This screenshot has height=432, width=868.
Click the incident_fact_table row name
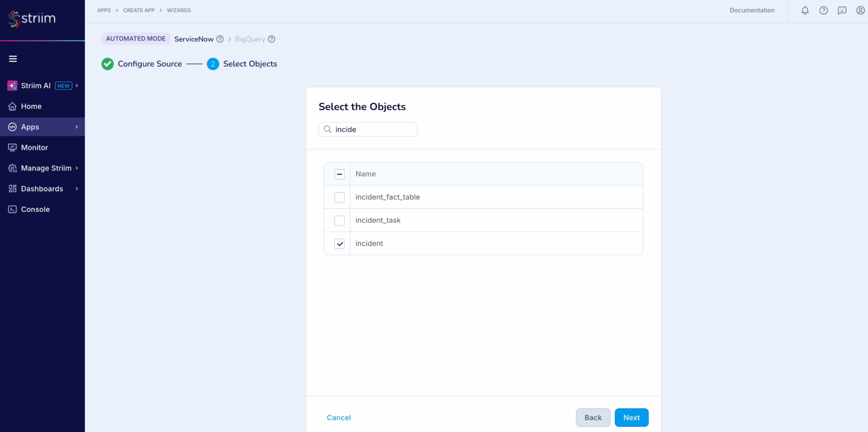click(x=387, y=197)
